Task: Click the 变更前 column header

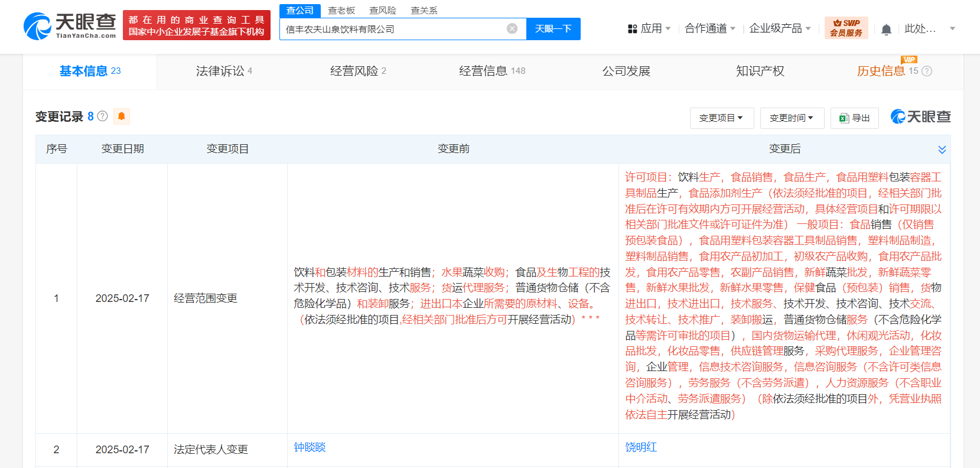Action: (x=454, y=149)
